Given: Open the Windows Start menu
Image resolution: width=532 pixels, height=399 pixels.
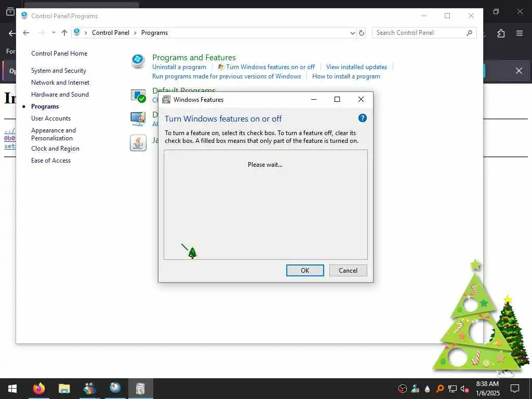Looking at the screenshot, I should tap(12, 389).
